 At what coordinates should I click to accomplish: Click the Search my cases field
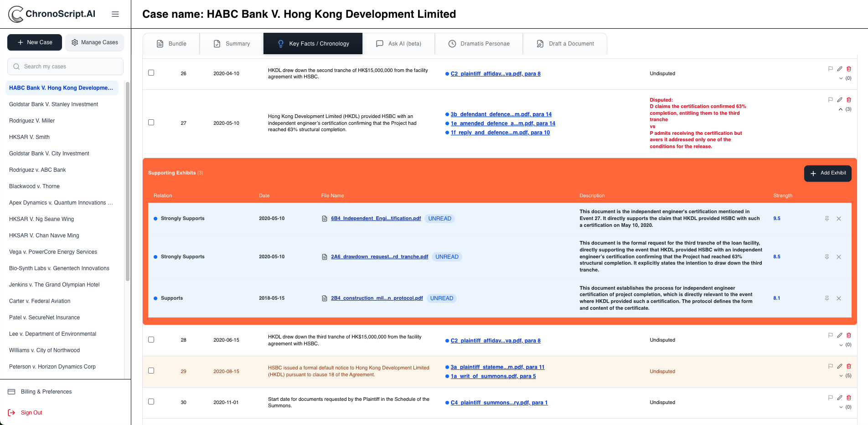tap(65, 67)
